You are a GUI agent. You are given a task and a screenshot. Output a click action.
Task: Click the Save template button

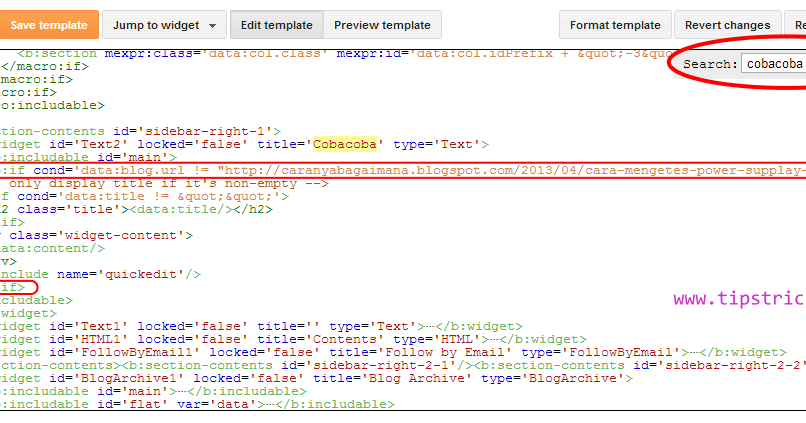pyautogui.click(x=49, y=25)
